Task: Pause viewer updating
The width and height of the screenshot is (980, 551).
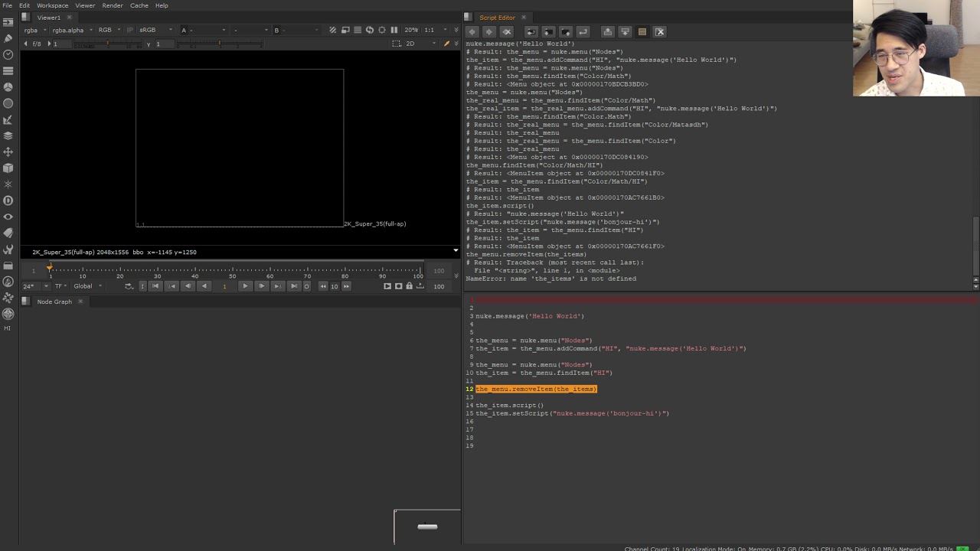Action: [394, 30]
